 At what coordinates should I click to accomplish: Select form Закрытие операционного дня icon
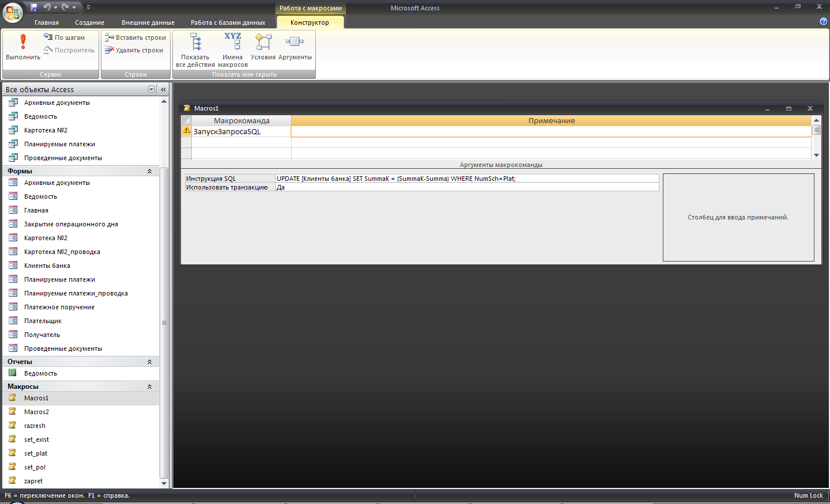[13, 224]
